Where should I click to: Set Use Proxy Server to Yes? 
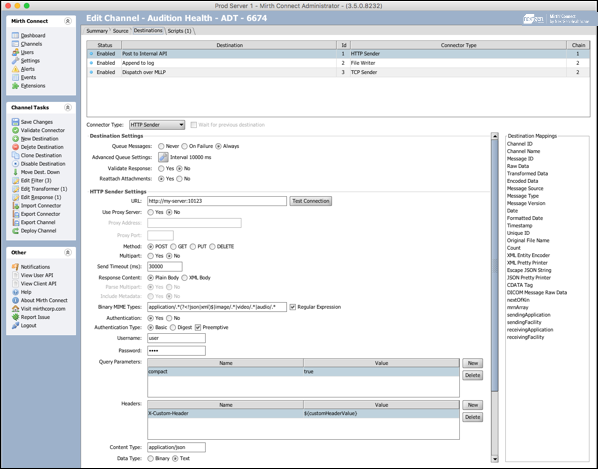point(151,212)
